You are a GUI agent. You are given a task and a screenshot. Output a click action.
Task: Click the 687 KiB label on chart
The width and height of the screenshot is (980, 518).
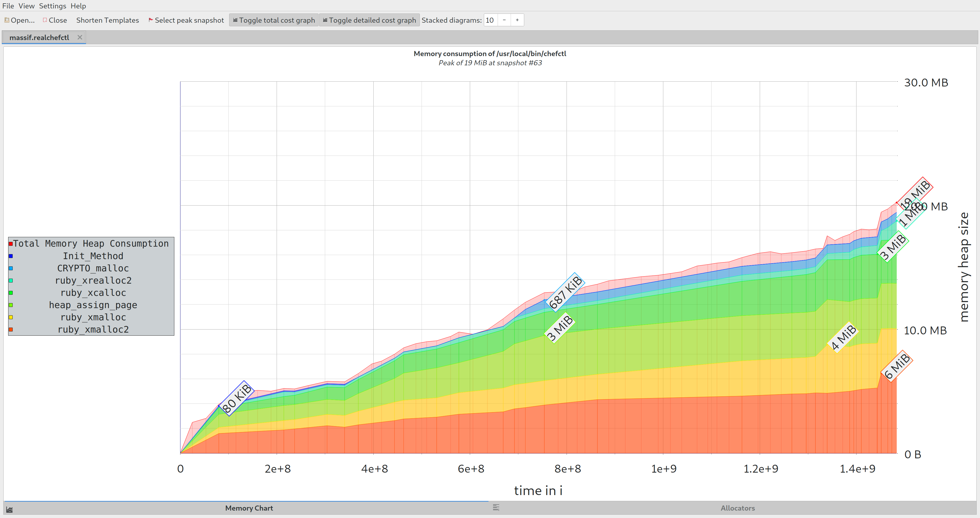coord(565,292)
